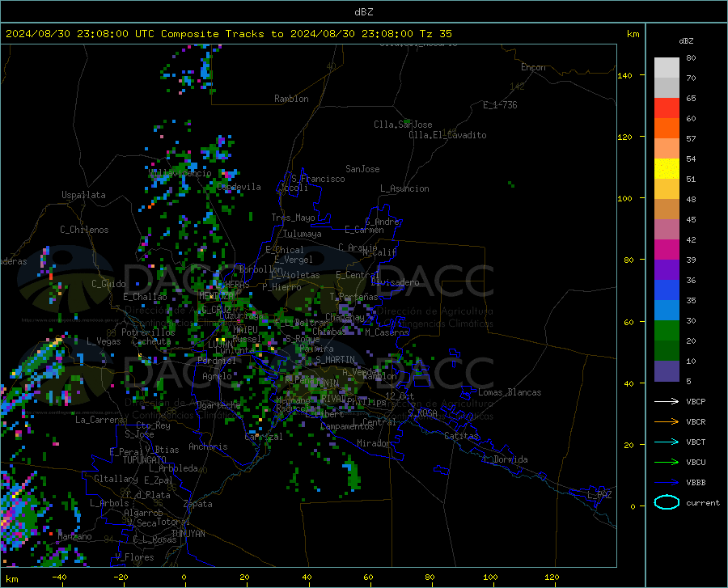Click the 80 dBZ scale value label

(691, 58)
